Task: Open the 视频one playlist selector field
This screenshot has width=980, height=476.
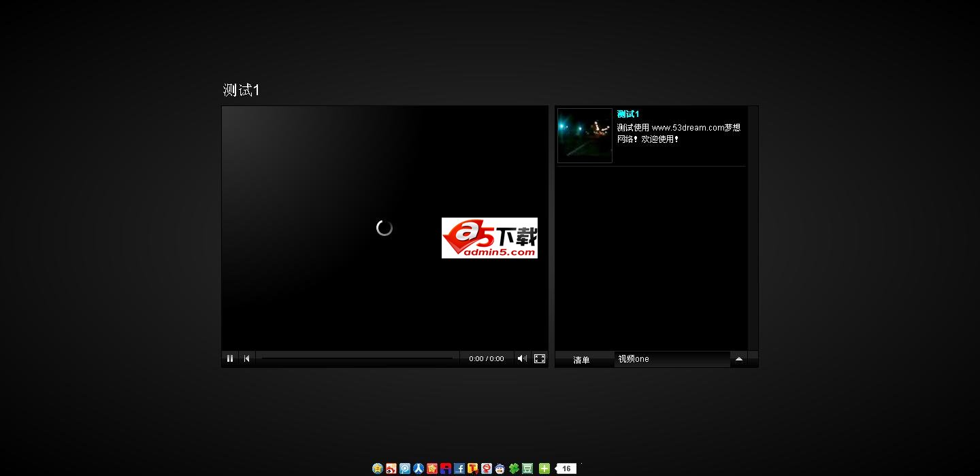Action: click(x=672, y=359)
